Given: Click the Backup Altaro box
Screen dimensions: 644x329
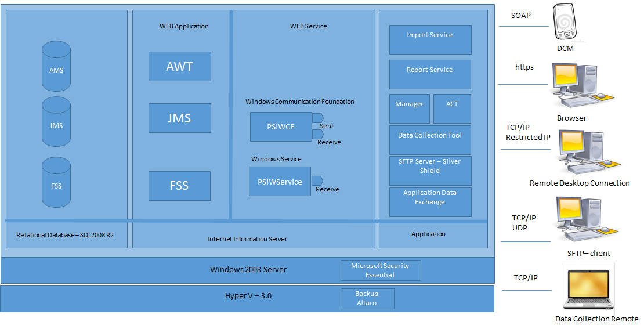Looking at the screenshot, I should 367,299.
